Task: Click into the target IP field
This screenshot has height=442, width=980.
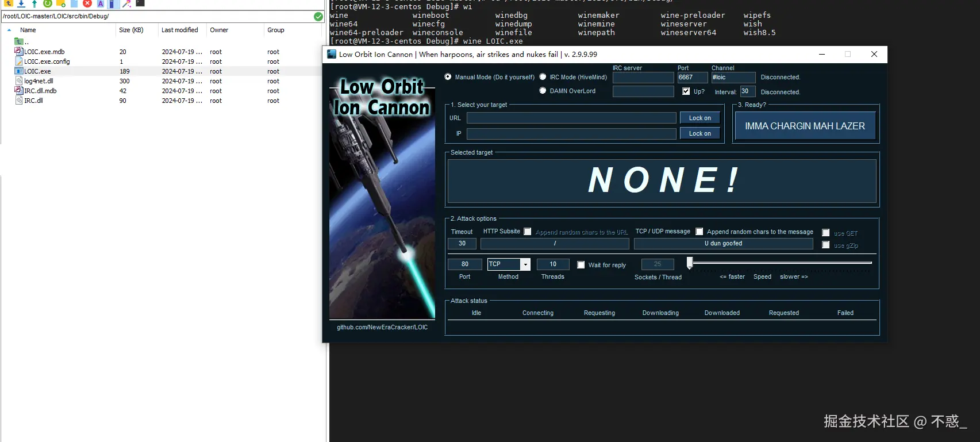Action: (x=571, y=133)
